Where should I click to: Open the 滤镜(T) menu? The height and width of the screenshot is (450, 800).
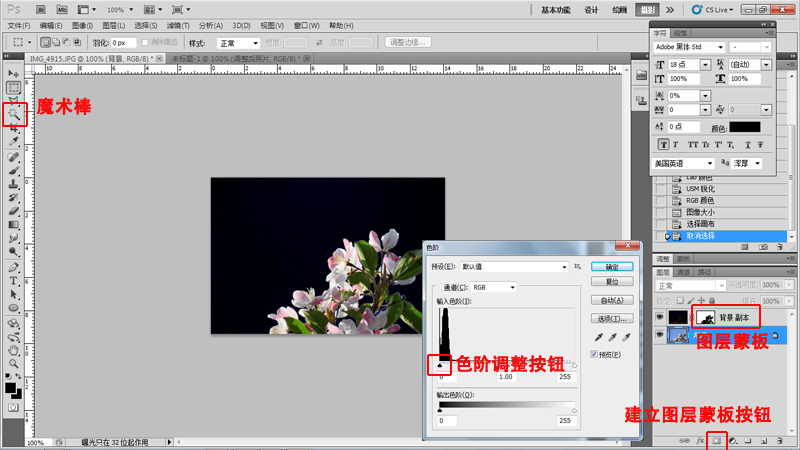click(x=177, y=25)
